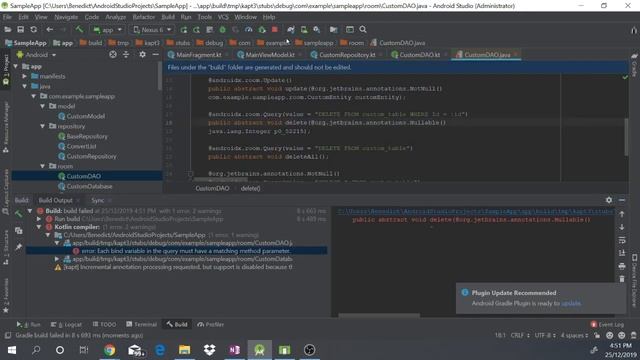Click Sync Project with Gradle Files icon
640x360 pixels.
(291, 29)
